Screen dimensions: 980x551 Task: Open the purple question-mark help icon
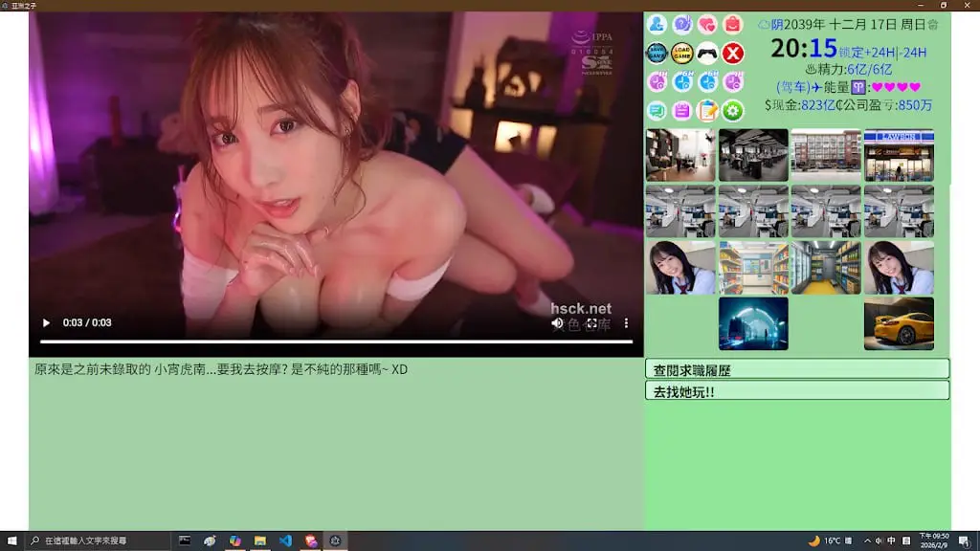681,24
